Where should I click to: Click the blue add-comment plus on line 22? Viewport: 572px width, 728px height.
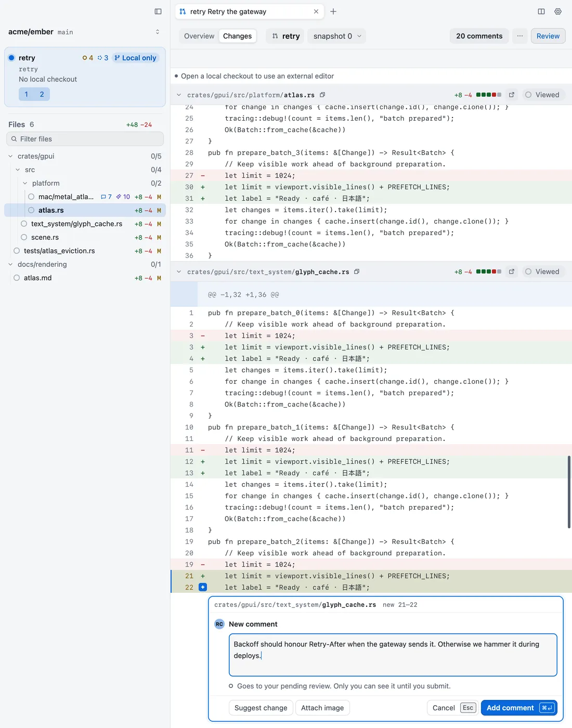click(x=203, y=587)
